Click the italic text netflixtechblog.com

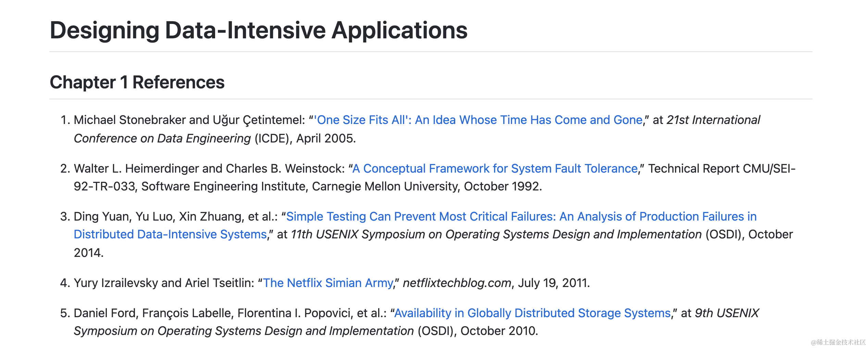(x=457, y=283)
